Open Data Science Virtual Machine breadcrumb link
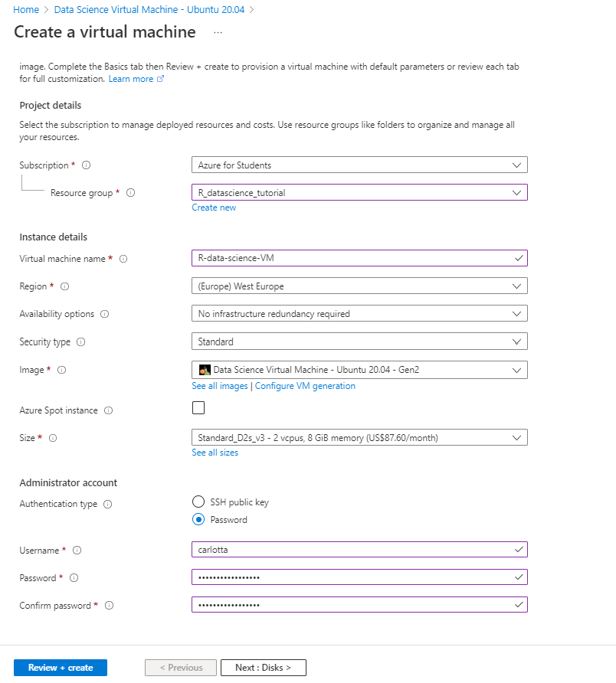Viewport: 616px width, 683px height. (x=149, y=10)
